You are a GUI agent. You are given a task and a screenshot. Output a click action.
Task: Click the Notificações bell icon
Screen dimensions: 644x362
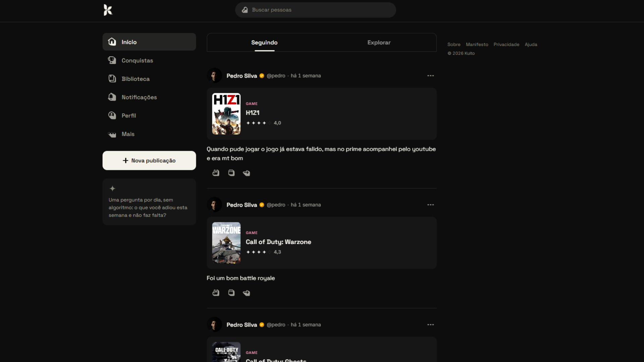click(112, 97)
